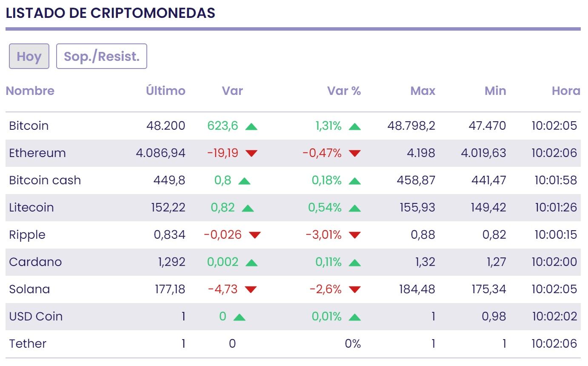588x366 pixels.
Task: Switch to the Hoy tab
Action: [x=29, y=56]
